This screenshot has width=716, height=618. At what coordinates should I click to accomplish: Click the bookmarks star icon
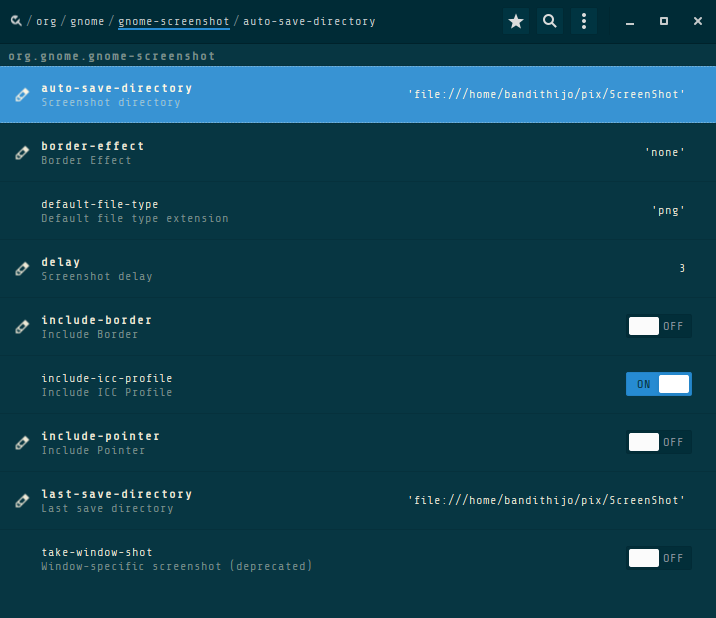click(x=516, y=21)
